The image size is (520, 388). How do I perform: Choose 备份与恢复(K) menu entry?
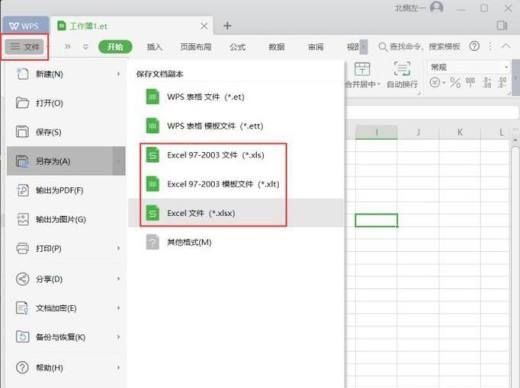pyautogui.click(x=66, y=337)
